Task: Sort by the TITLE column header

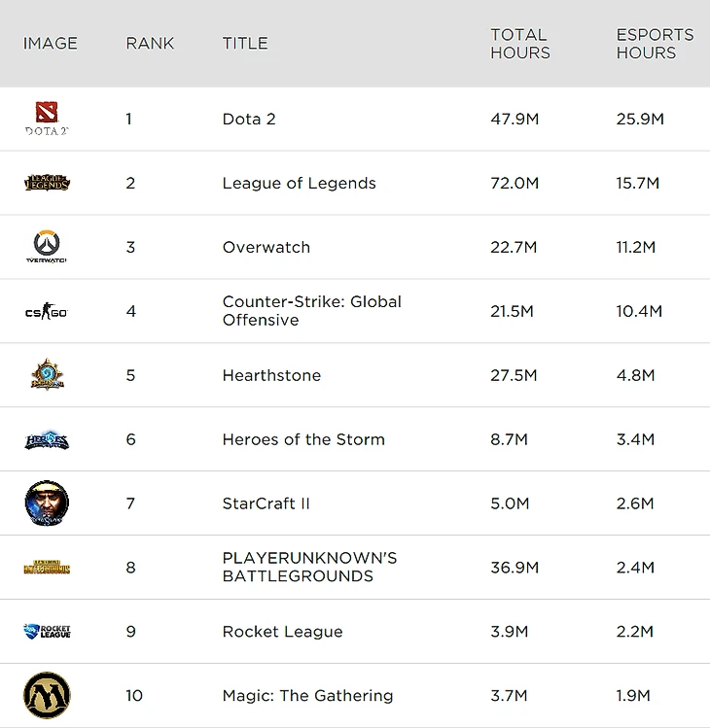Action: (245, 43)
